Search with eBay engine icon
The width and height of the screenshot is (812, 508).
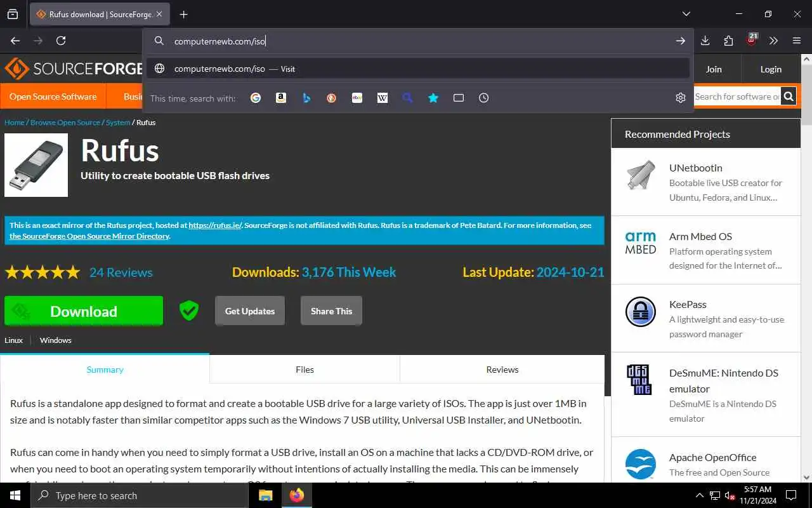pyautogui.click(x=357, y=98)
